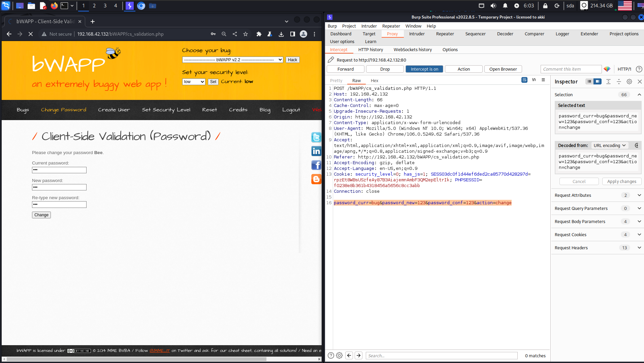Click the Twitter share icon
The width and height of the screenshot is (644, 363).
click(x=316, y=137)
